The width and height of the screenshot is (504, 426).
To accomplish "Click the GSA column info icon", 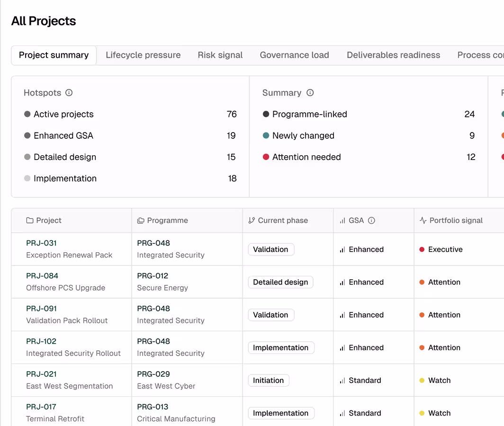I will click(x=371, y=221).
